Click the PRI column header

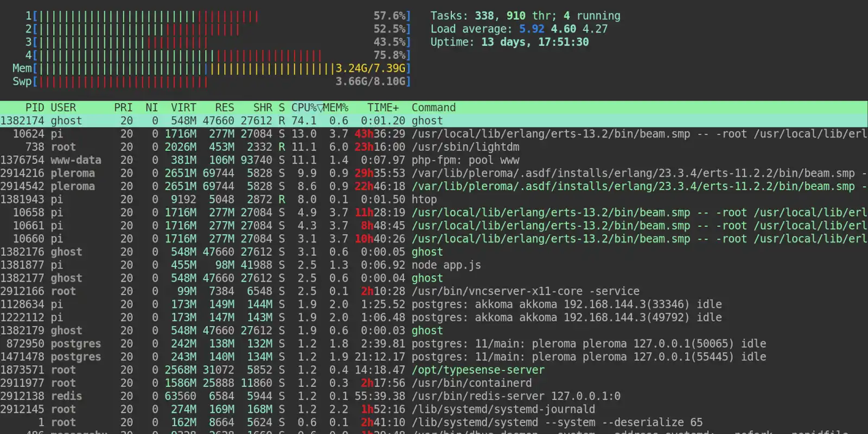(x=123, y=107)
